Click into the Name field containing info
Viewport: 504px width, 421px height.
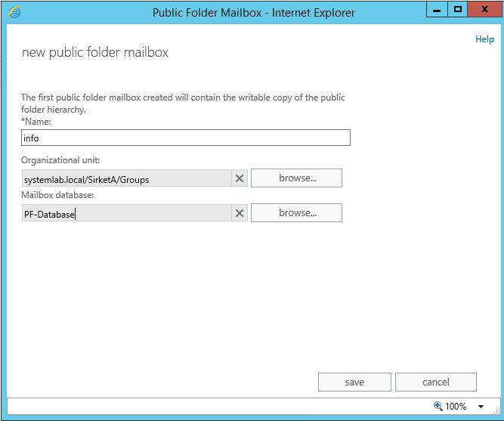pyautogui.click(x=186, y=138)
